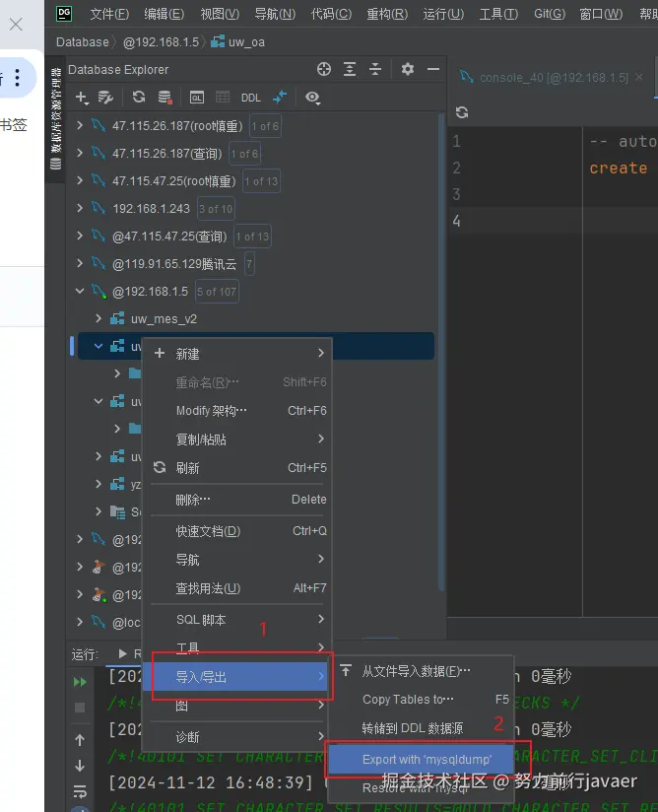Expand the @loc data source node
This screenshot has width=658, height=812.
(79, 621)
